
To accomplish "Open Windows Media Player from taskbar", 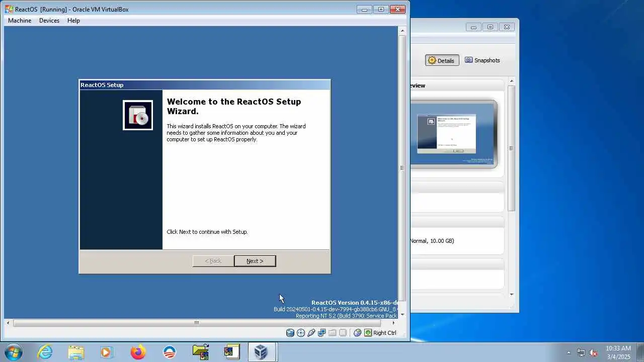I will [107, 352].
